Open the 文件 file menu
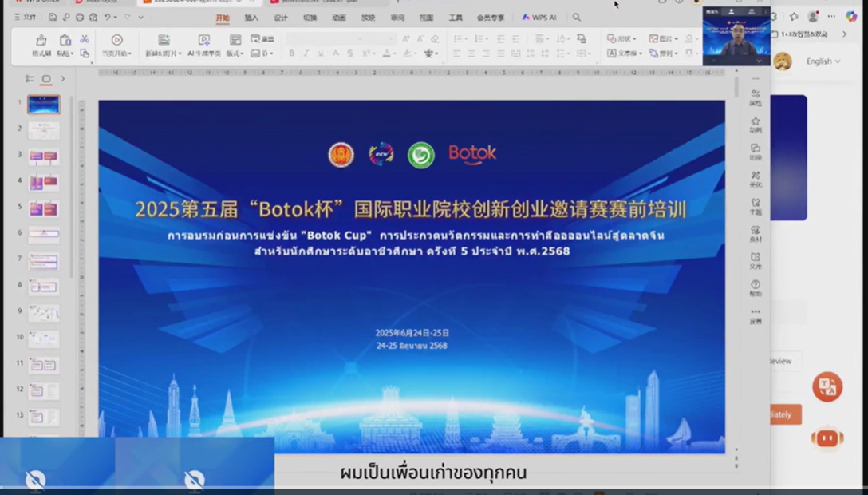Viewport: 868px width, 495px height. (x=25, y=17)
